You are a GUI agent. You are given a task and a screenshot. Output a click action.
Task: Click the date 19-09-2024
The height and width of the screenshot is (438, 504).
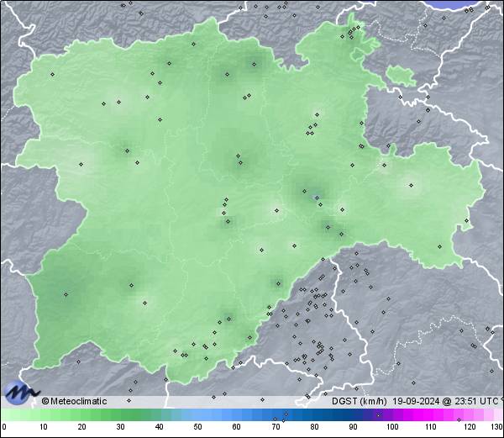coord(416,401)
